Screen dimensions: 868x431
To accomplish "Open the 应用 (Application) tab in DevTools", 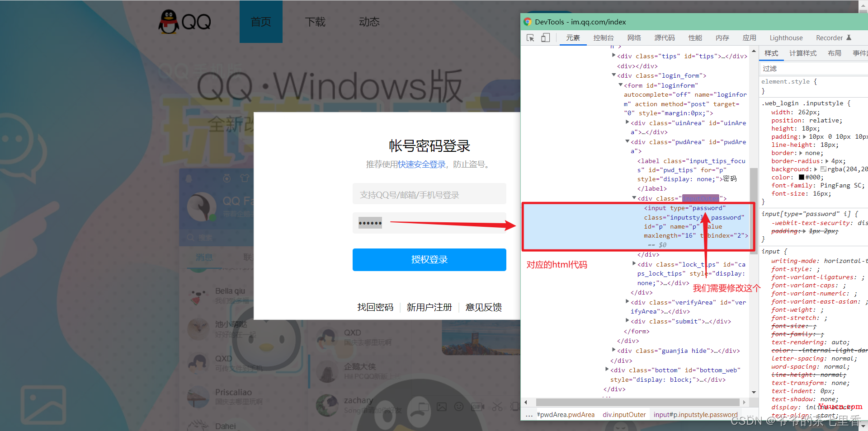I will tap(750, 38).
